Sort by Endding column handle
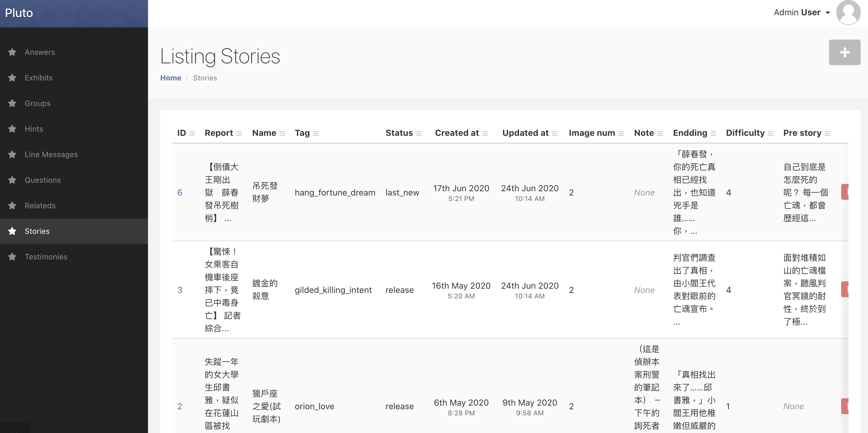The height and width of the screenshot is (433, 868). click(x=713, y=133)
